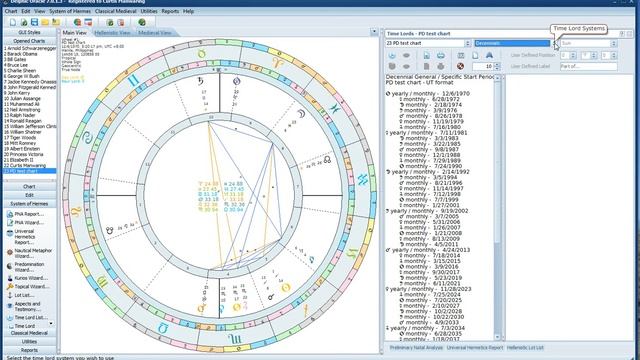Click the User Defined Label input field
Screen dimensions: 640x360
[x=588, y=66]
